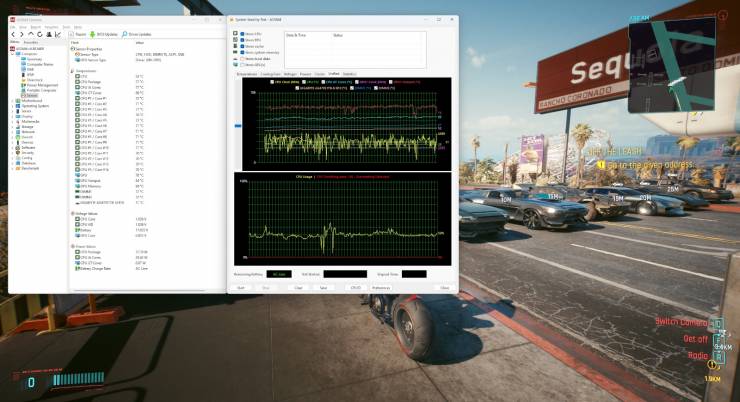740x402 pixels.
Task: Open Preferences in Stability Test
Action: click(x=381, y=287)
